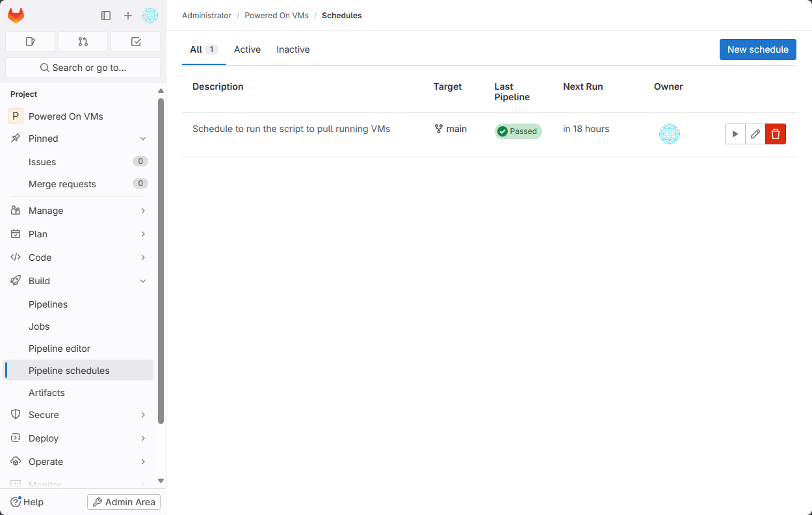Click the Manage users icon
This screenshot has height=515, width=812.
16,211
